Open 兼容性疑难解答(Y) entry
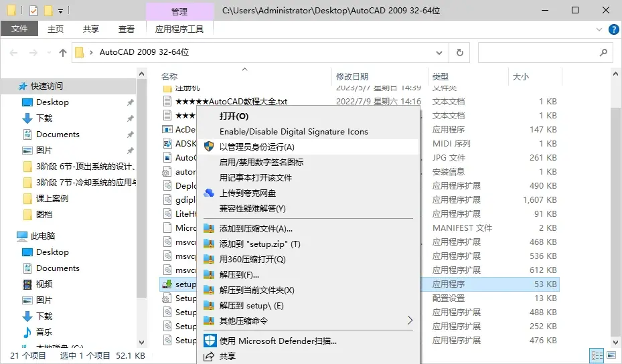The width and height of the screenshot is (622, 364). coord(252,209)
